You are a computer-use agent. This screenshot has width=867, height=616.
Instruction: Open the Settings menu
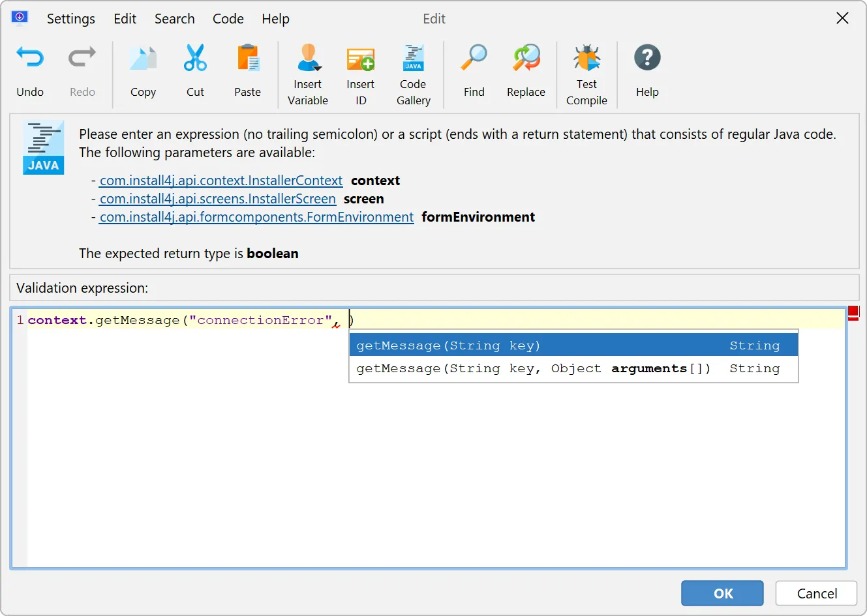[x=71, y=19]
